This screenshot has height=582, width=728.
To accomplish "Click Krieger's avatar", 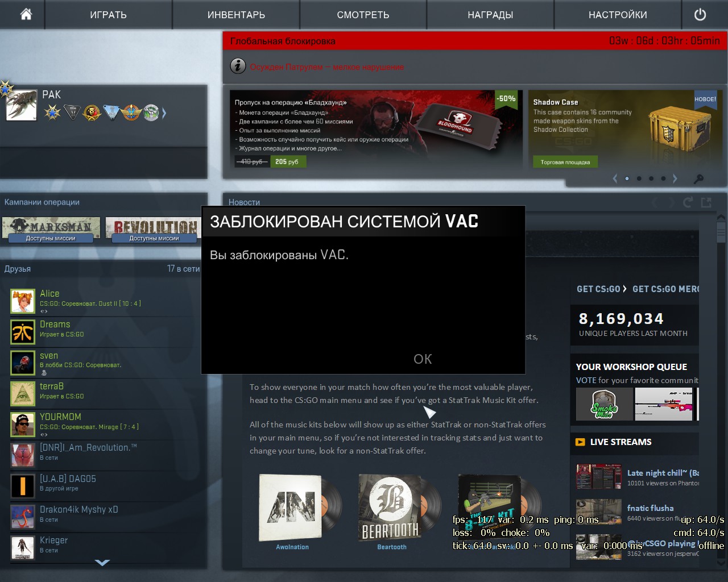I will [23, 548].
